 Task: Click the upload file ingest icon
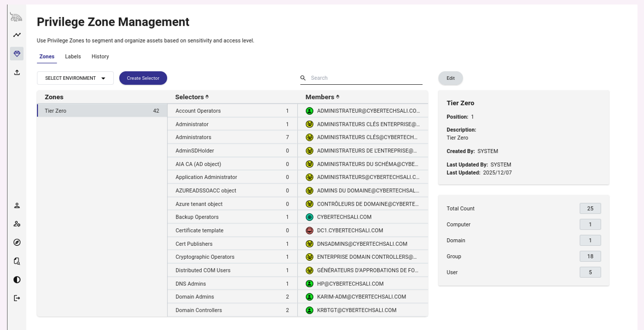(17, 72)
